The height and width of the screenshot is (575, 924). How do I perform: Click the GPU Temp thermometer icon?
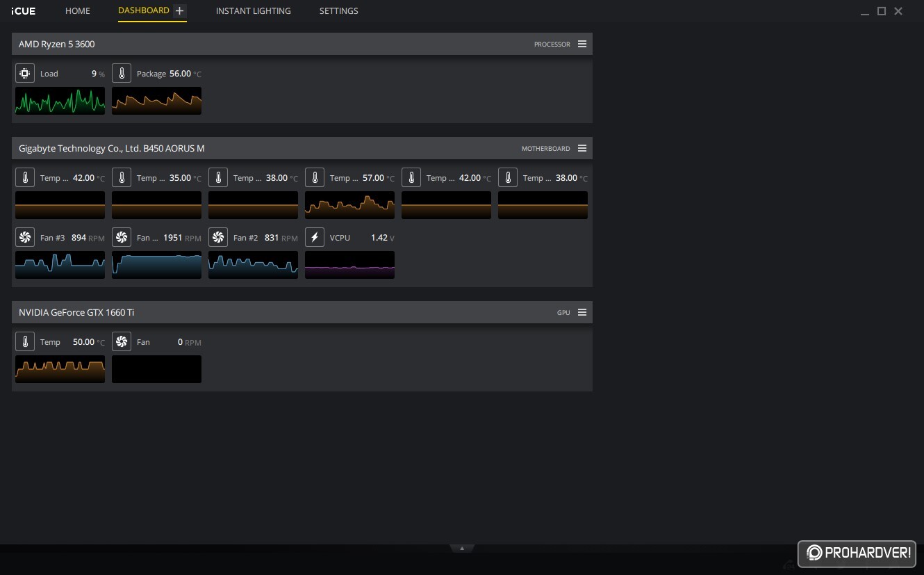(x=25, y=342)
